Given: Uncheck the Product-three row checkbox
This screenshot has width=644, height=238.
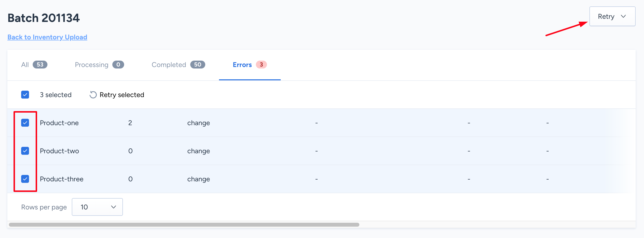Looking at the screenshot, I should 25,179.
